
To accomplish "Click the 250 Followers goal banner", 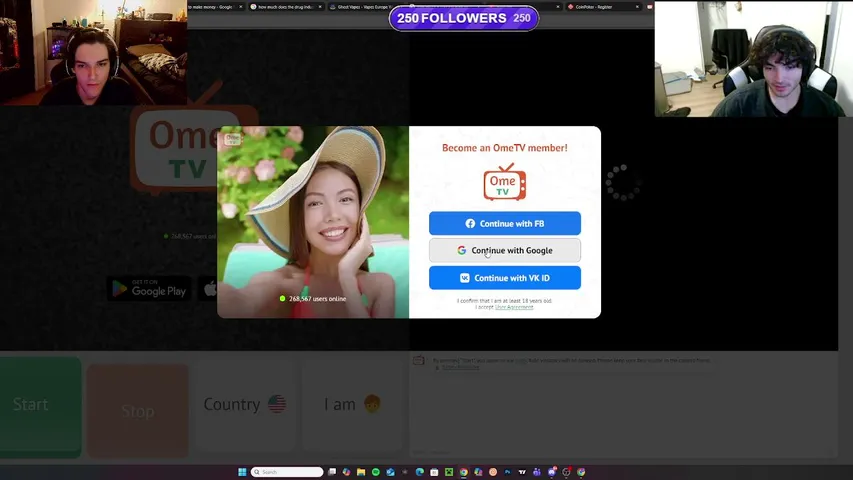I will (463, 18).
